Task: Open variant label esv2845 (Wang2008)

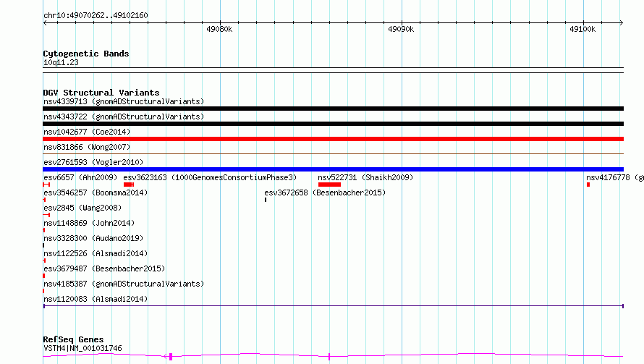Action: pyautogui.click(x=82, y=208)
